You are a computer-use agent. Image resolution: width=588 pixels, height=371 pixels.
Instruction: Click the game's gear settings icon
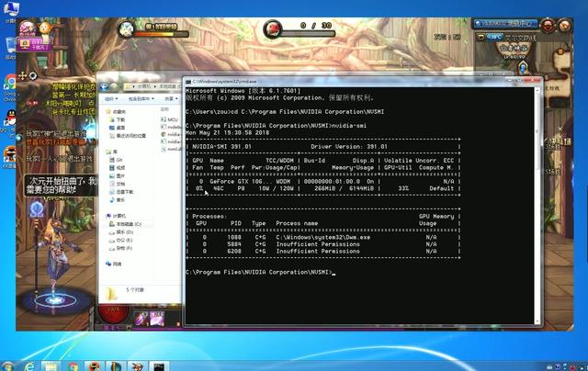click(33, 76)
